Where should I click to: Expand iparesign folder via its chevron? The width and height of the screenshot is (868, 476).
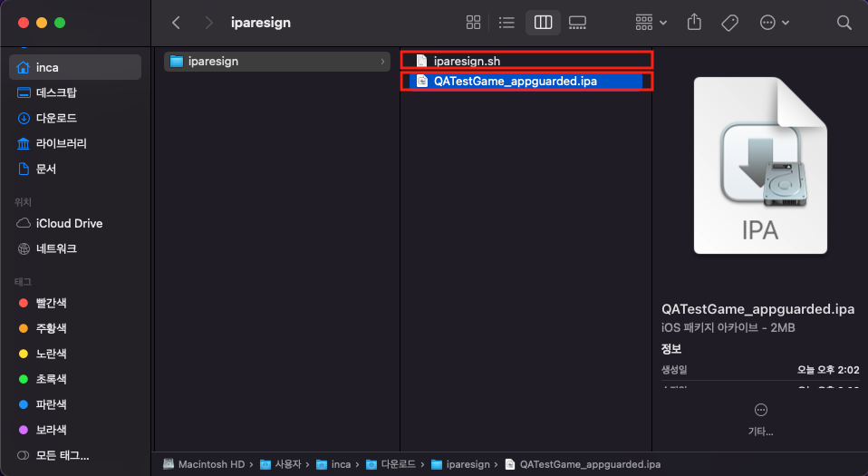(382, 62)
